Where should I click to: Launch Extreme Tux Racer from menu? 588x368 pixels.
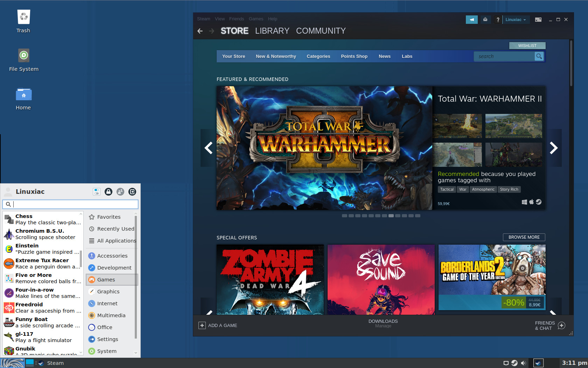point(42,264)
